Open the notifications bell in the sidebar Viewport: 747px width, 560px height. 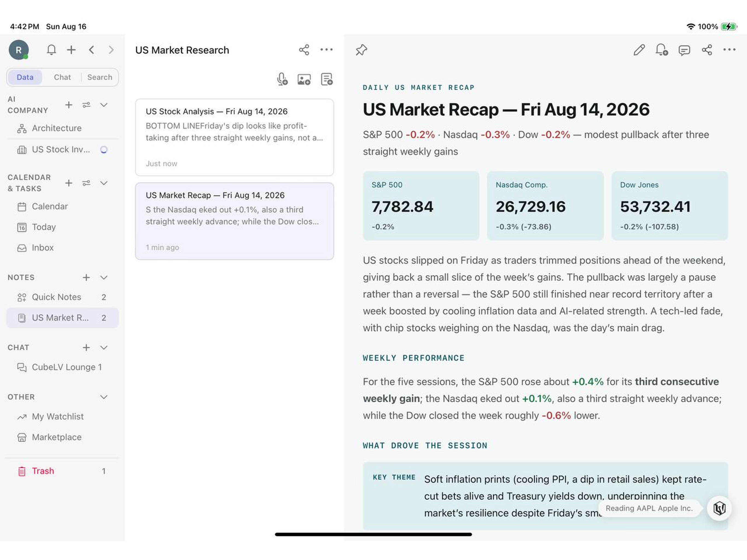pos(51,50)
